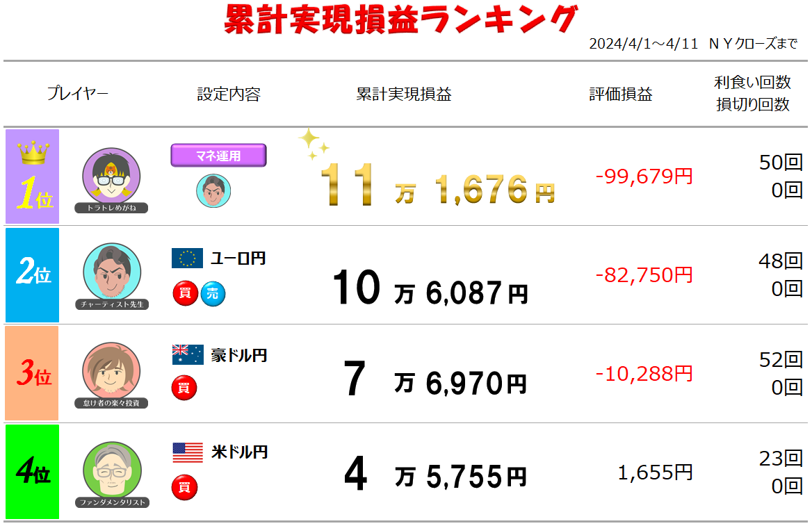
Task: Click the 評価損益 column header
Action: pyautogui.click(x=621, y=94)
